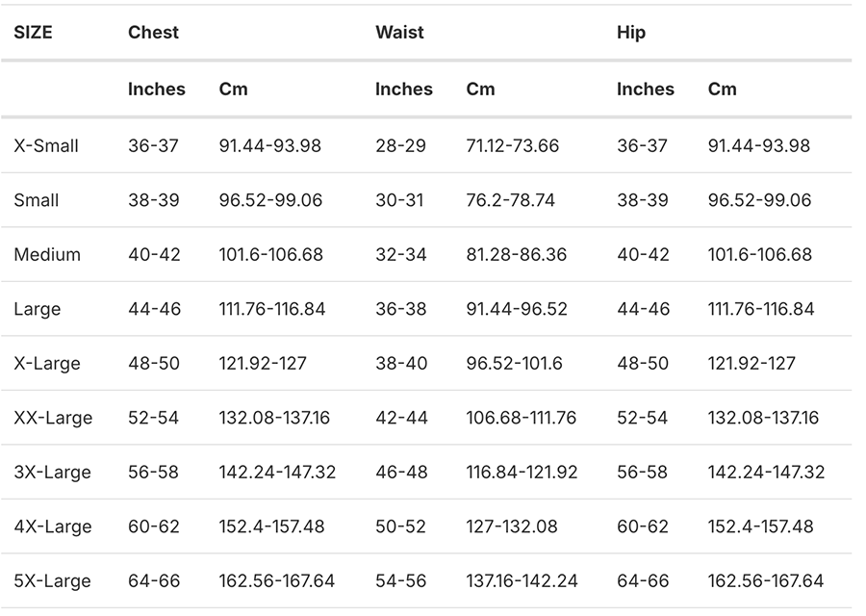This screenshot has width=866, height=616.
Task: Click the Cm subheader under Waist
Action: [x=480, y=89]
